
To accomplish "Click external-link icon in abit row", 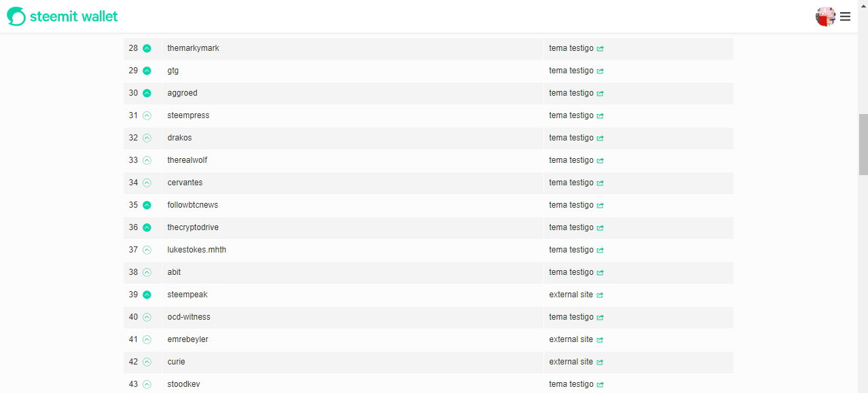I will tap(600, 273).
